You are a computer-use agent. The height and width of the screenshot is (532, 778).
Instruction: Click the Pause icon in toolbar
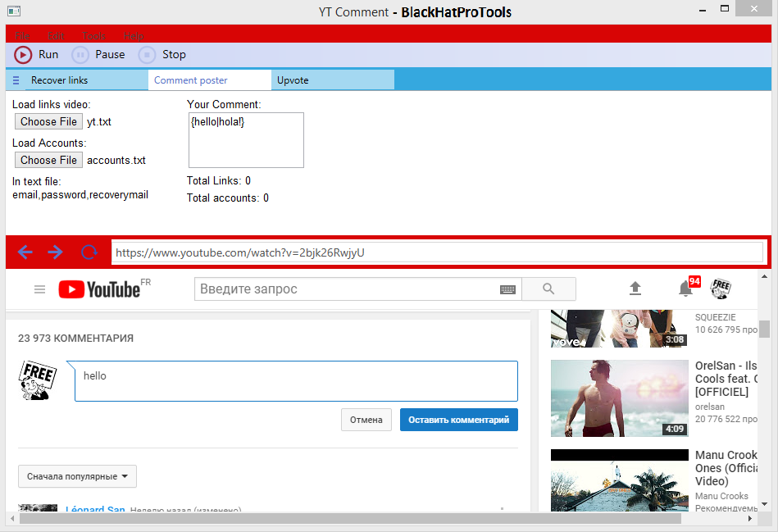[80, 55]
